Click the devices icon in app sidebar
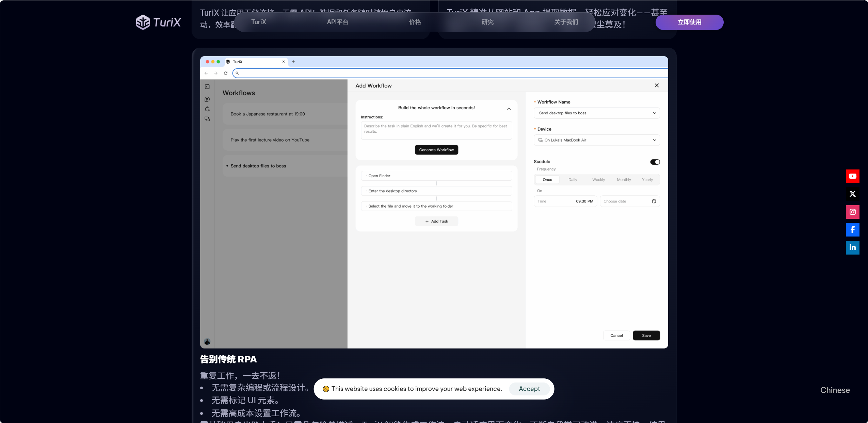This screenshot has width=868, height=423. coord(207,119)
